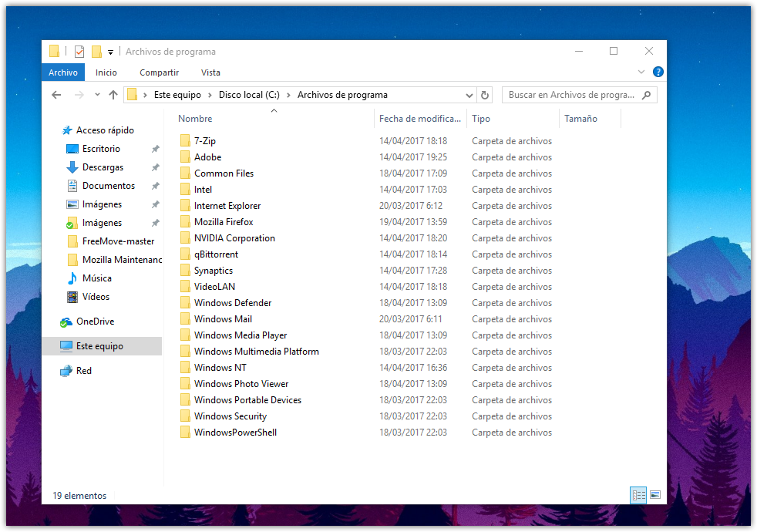
Task: Select the Internet Explorer folder icon
Action: pyautogui.click(x=185, y=206)
